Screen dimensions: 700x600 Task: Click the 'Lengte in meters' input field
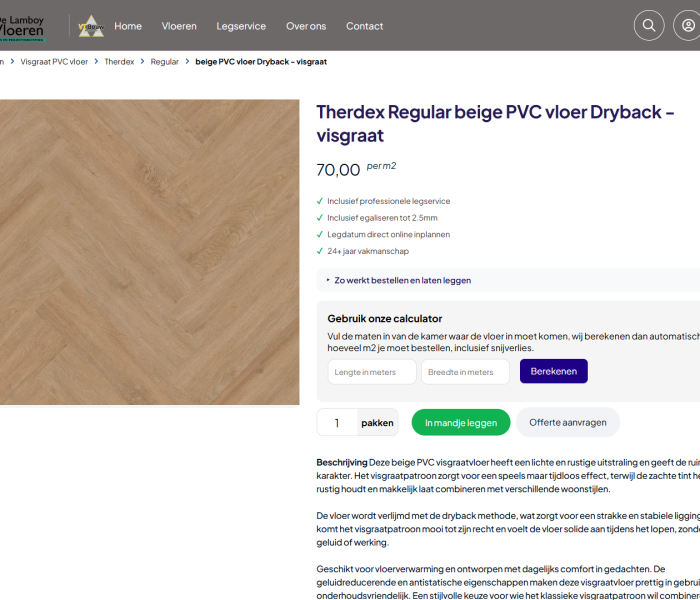pos(371,372)
